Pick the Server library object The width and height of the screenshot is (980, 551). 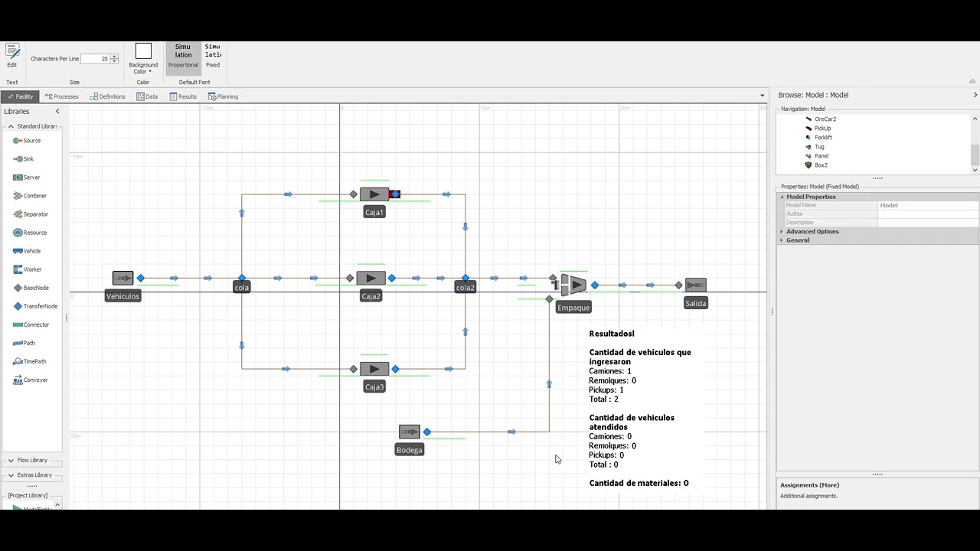(x=27, y=178)
